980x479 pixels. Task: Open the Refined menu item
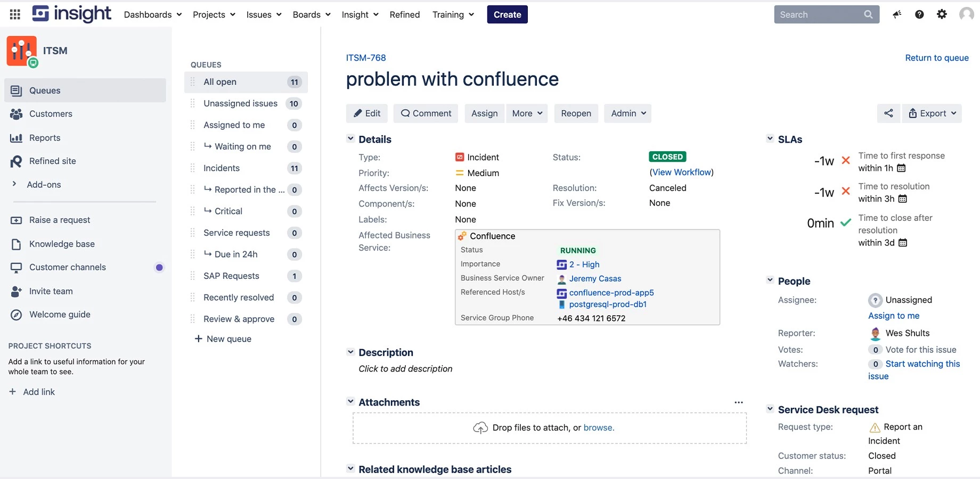coord(405,14)
